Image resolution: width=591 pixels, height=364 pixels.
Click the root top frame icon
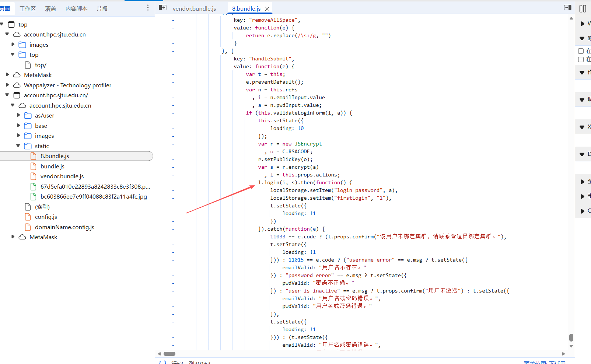click(11, 24)
